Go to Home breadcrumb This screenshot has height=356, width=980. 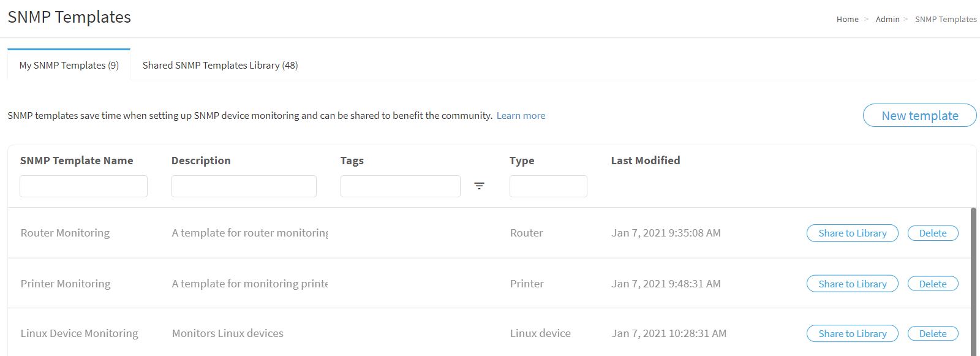tap(848, 19)
